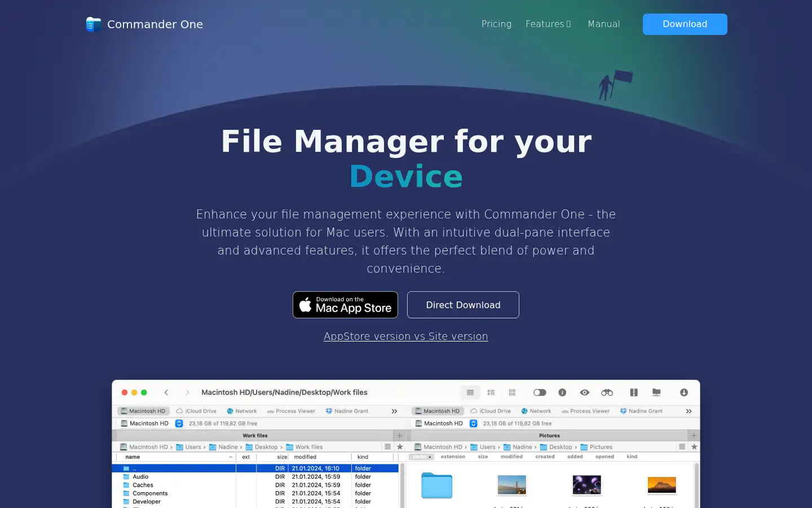Toggle the hidden files switch in toolbar
This screenshot has width=812, height=508.
coord(540,392)
